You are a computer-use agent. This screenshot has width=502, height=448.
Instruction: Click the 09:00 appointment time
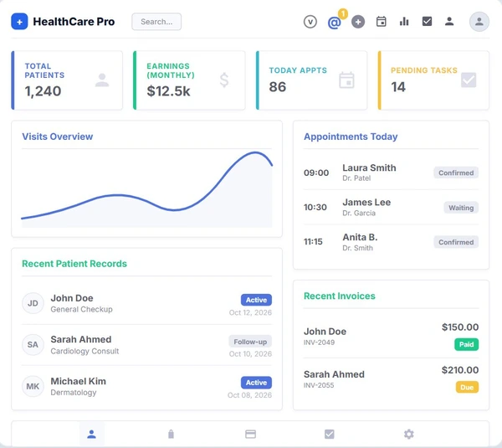(316, 173)
